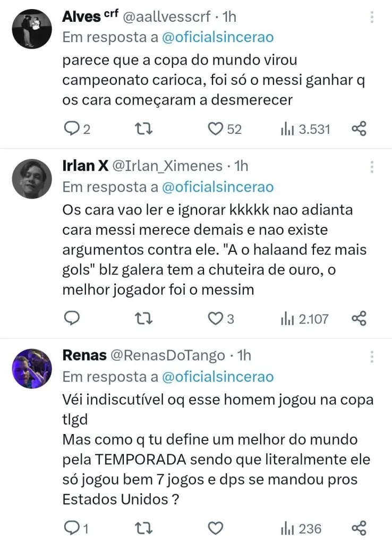Viewport: 392px width, 544px height.
Task: Open @oficialsincerao link in Alves's reply
Action: [x=218, y=38]
